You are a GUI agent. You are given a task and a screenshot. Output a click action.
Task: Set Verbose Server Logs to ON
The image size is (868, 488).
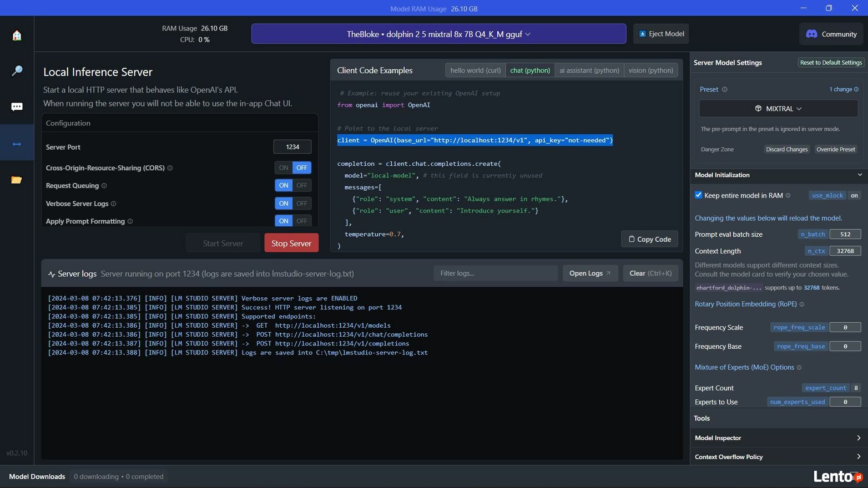point(284,203)
